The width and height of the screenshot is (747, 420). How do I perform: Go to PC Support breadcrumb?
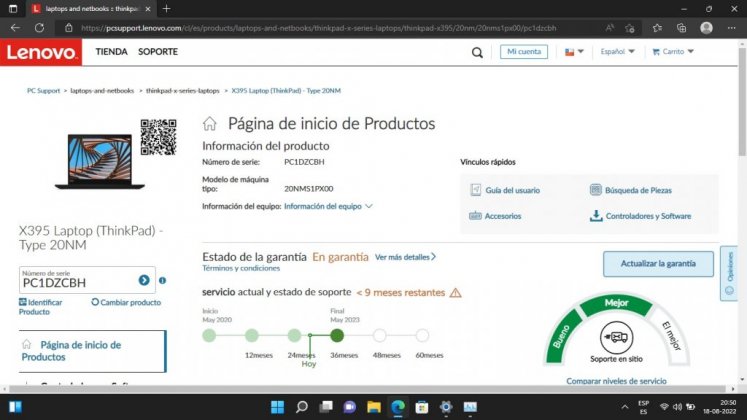tap(43, 90)
